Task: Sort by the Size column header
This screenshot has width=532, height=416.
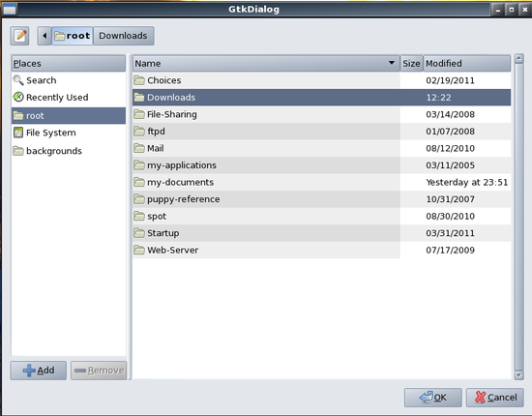Action: (411, 64)
